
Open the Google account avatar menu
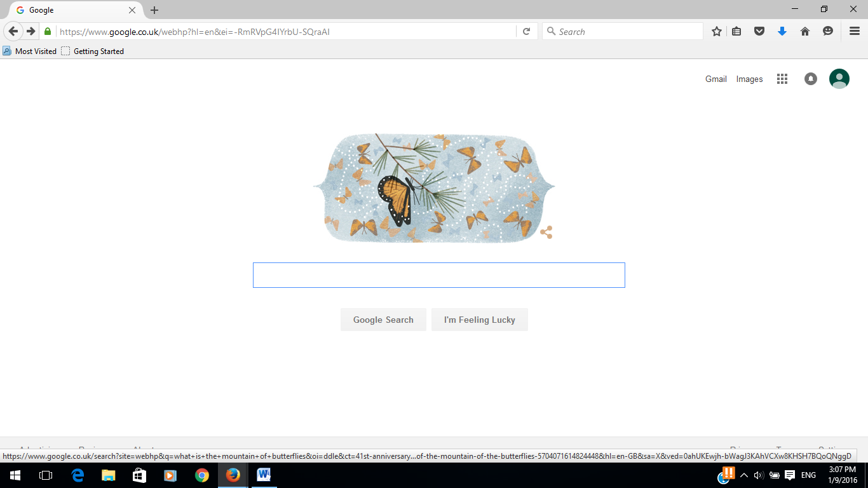coord(839,79)
